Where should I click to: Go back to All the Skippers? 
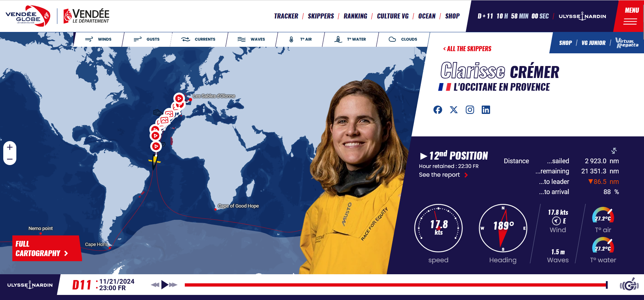[x=467, y=49]
